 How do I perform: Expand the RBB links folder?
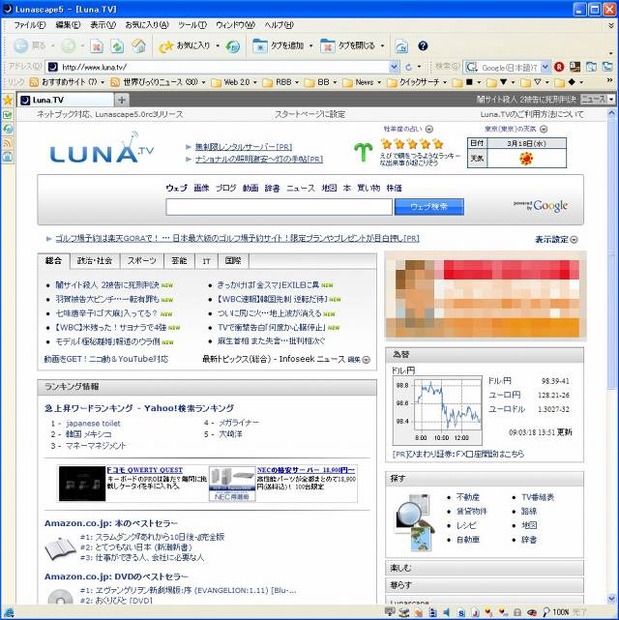[281, 82]
